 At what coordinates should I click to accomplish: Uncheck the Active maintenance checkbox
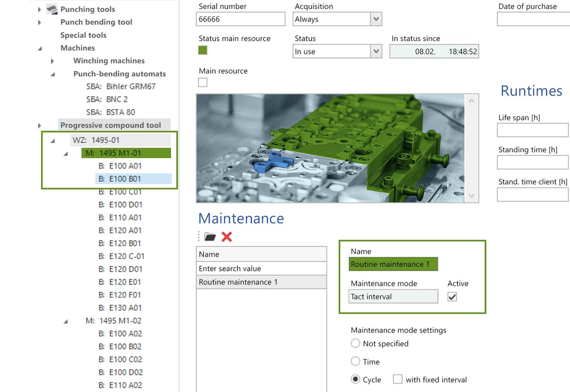[452, 297]
